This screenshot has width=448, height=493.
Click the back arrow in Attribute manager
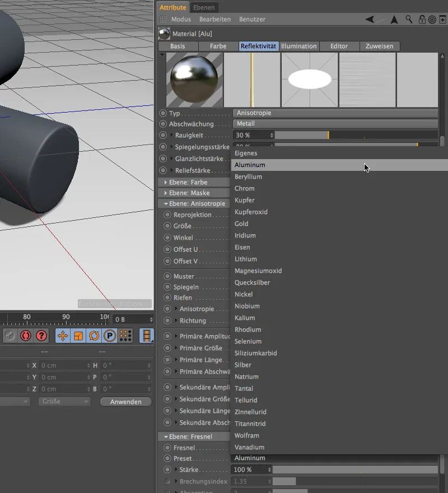370,20
